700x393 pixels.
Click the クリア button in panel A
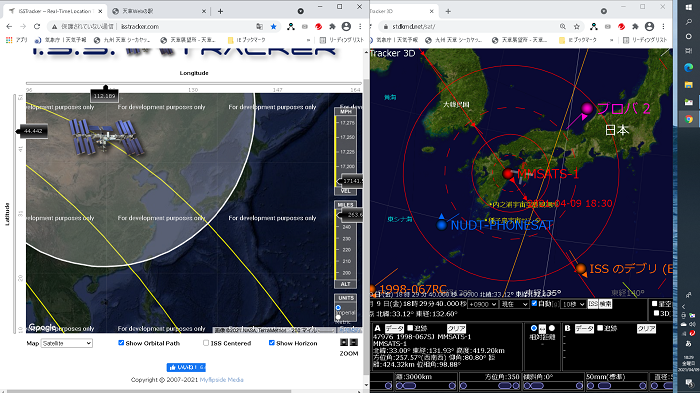tap(456, 329)
